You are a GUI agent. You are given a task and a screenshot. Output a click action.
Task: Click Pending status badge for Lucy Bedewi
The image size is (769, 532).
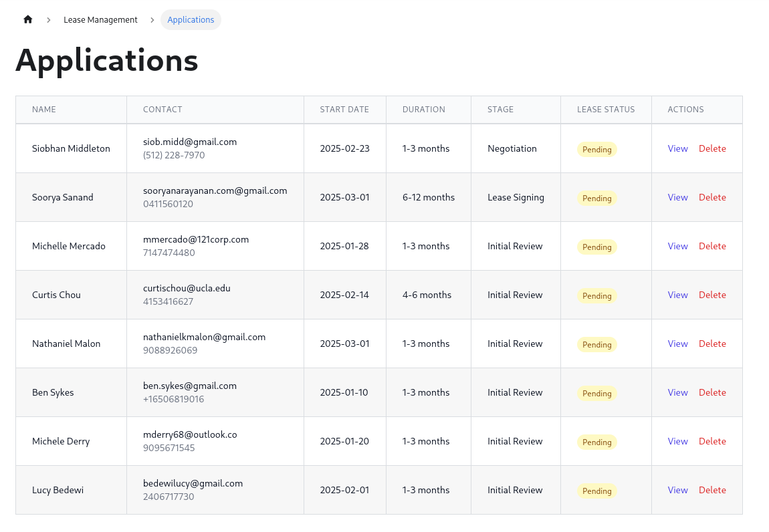596,491
